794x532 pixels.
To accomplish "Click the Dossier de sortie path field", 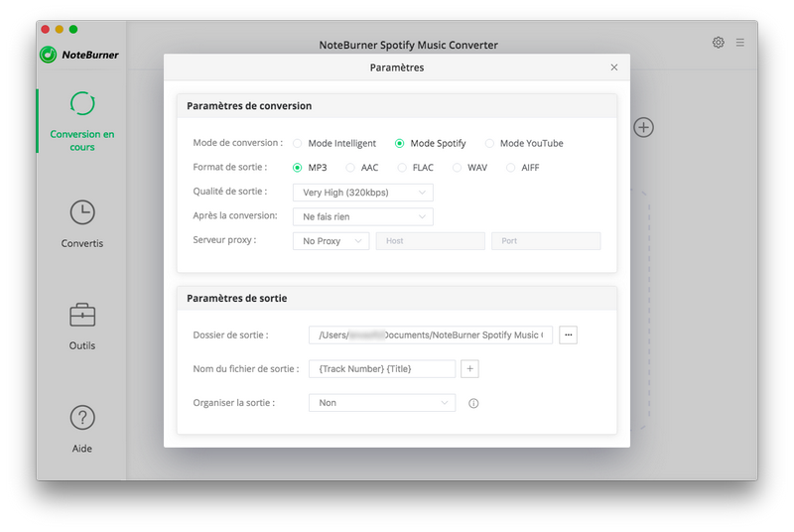I will pyautogui.click(x=431, y=334).
